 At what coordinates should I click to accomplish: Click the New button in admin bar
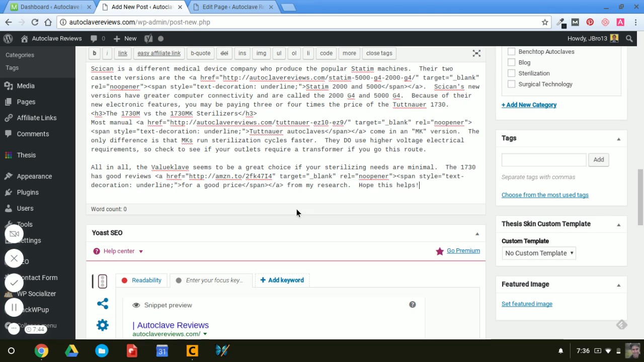point(125,38)
